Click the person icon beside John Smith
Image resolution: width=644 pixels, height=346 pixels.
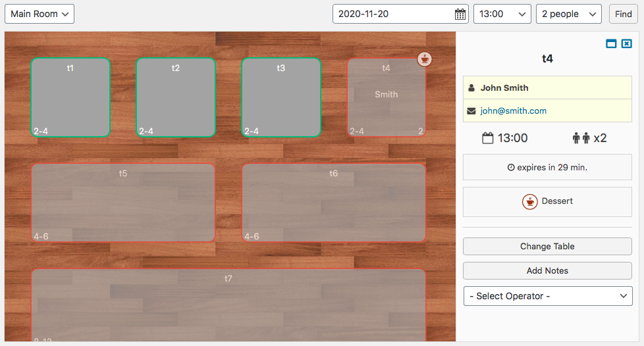click(471, 88)
